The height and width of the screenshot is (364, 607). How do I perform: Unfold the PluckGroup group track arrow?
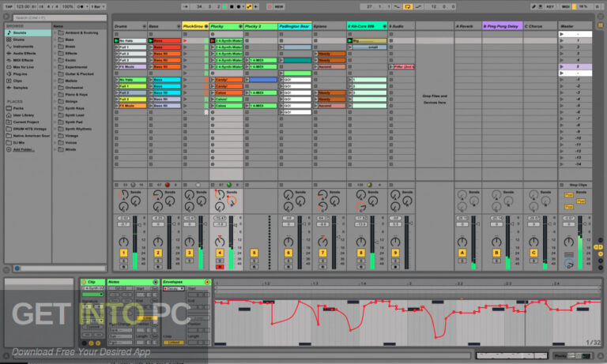pyautogui.click(x=206, y=26)
